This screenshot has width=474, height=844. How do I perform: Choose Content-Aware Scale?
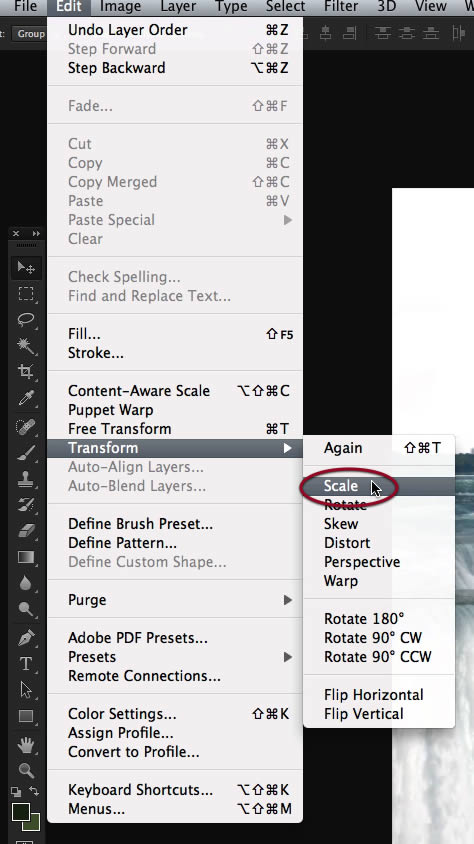click(175, 391)
